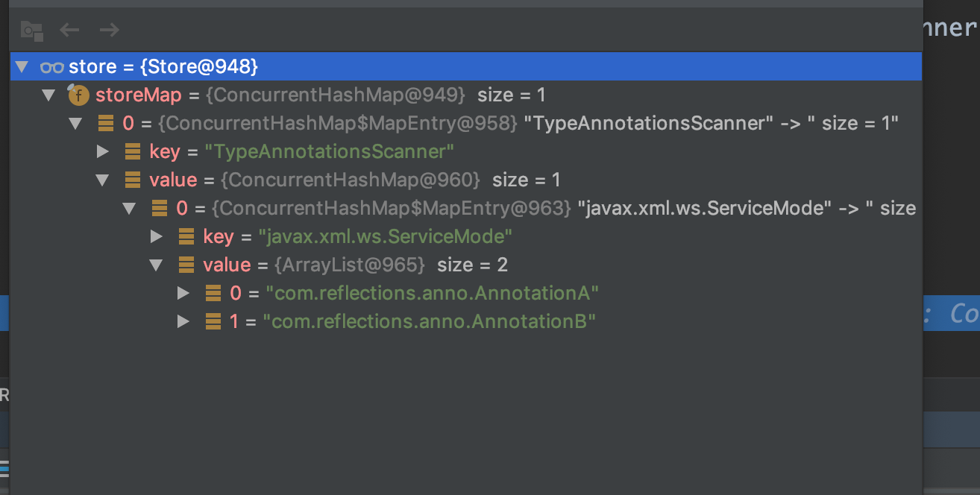Viewport: 980px width, 495px height.
Task: Collapse the store root node
Action: pos(22,67)
